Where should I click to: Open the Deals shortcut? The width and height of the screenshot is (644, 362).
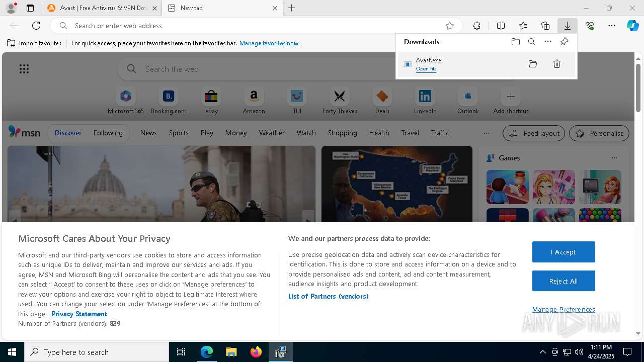click(382, 101)
